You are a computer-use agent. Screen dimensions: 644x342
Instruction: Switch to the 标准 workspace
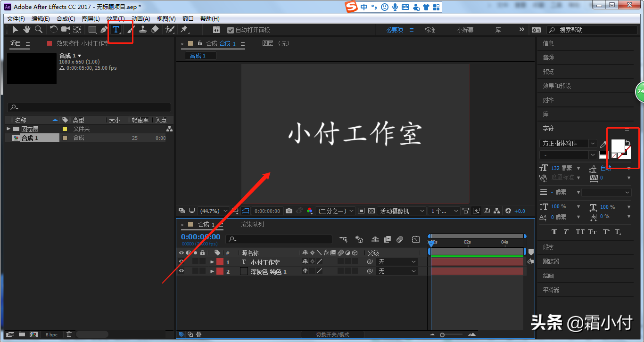pyautogui.click(x=429, y=30)
